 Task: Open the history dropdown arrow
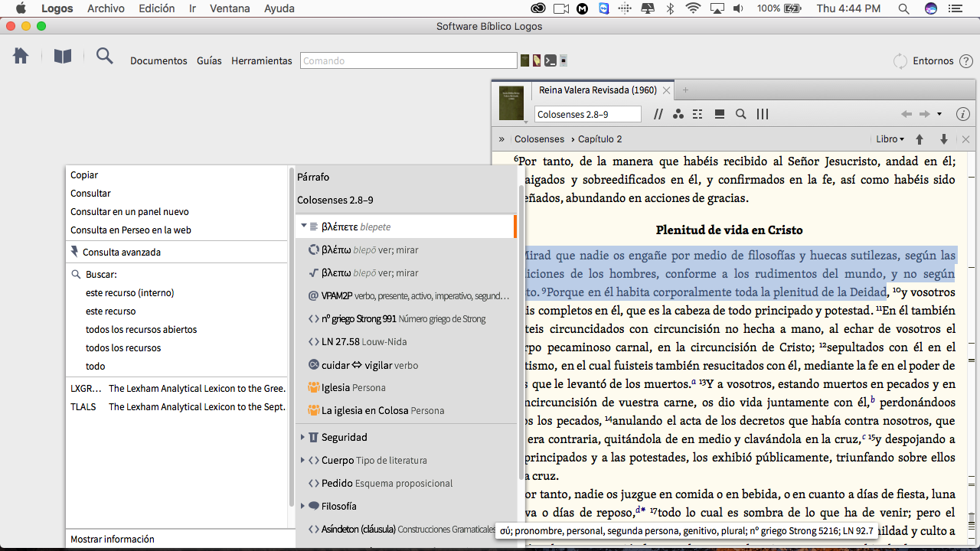coord(939,114)
